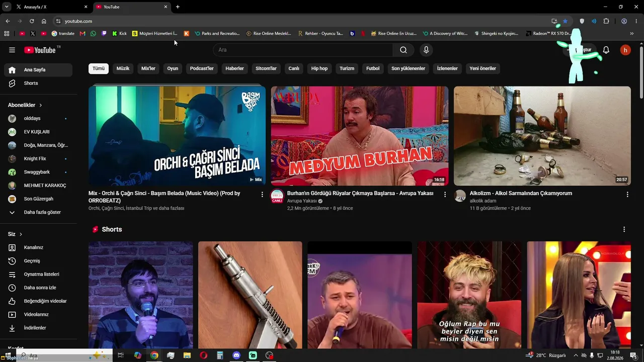Open the Chrome extensions puzzle icon
This screenshot has width=644, height=362.
click(x=606, y=21)
